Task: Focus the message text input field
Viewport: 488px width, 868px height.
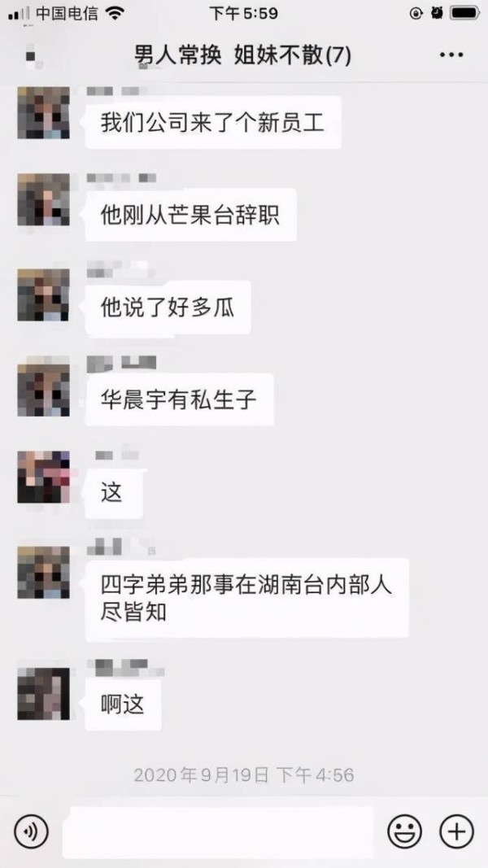Action: [218, 831]
